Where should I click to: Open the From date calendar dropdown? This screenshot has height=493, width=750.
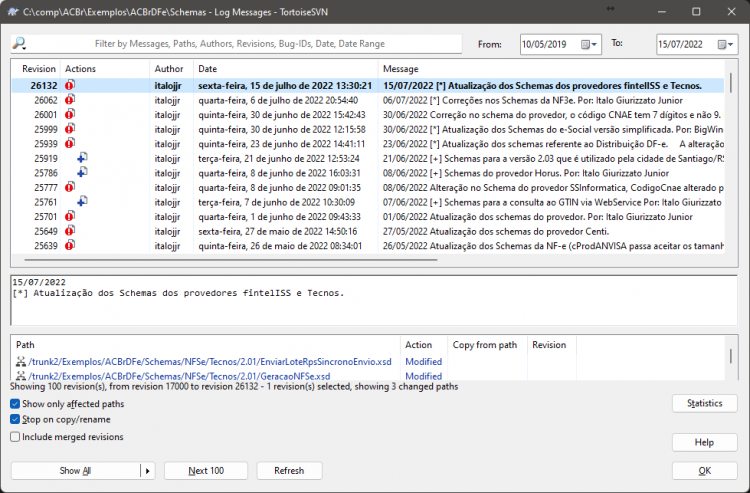[x=589, y=44]
